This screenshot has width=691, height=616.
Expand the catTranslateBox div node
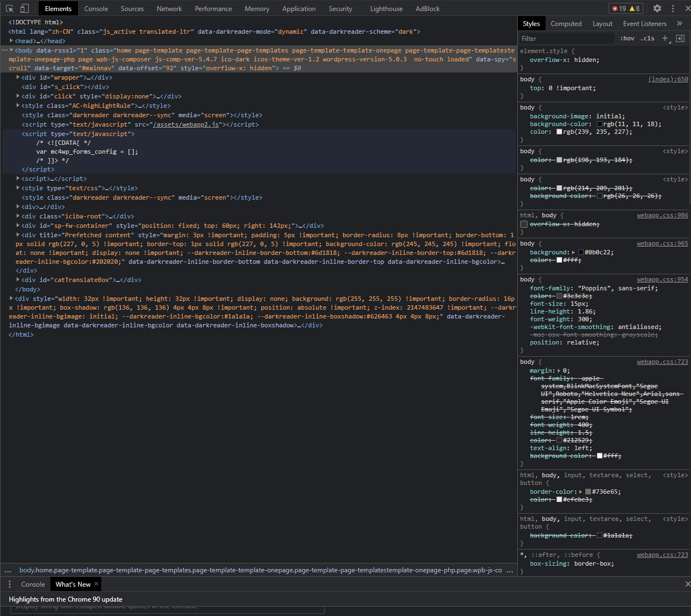(x=18, y=280)
